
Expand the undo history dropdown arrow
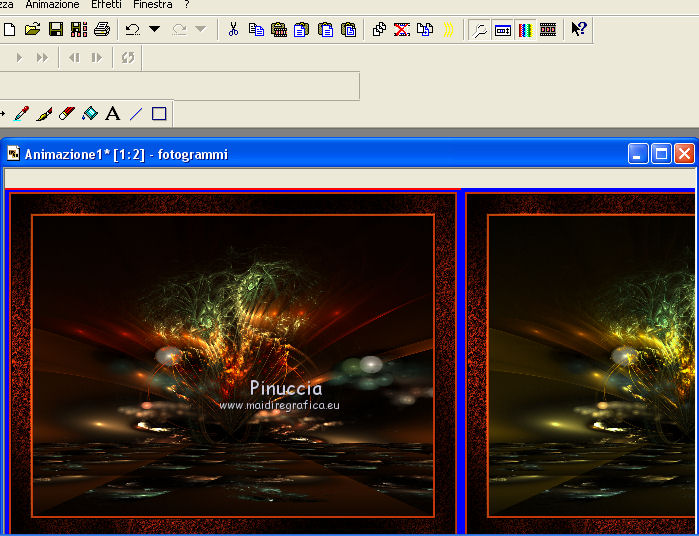pyautogui.click(x=154, y=29)
